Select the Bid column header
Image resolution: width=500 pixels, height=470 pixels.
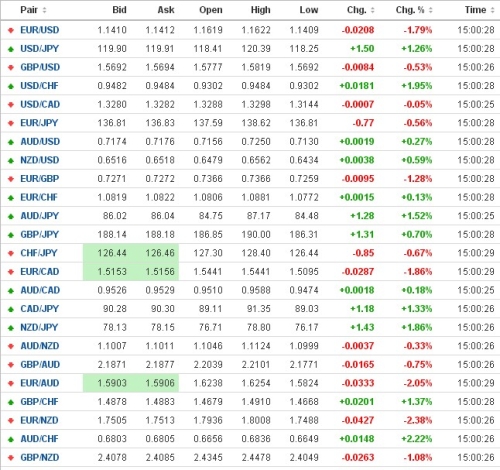[x=119, y=10]
